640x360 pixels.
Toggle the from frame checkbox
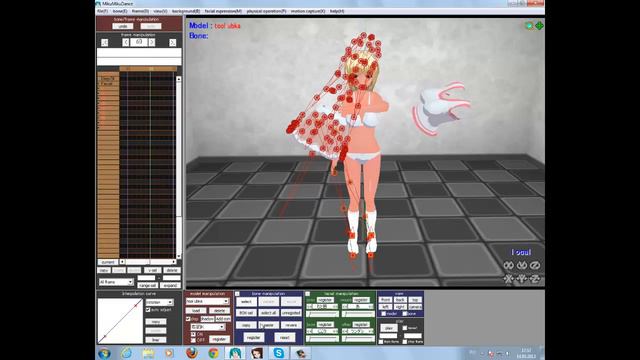tap(381, 342)
